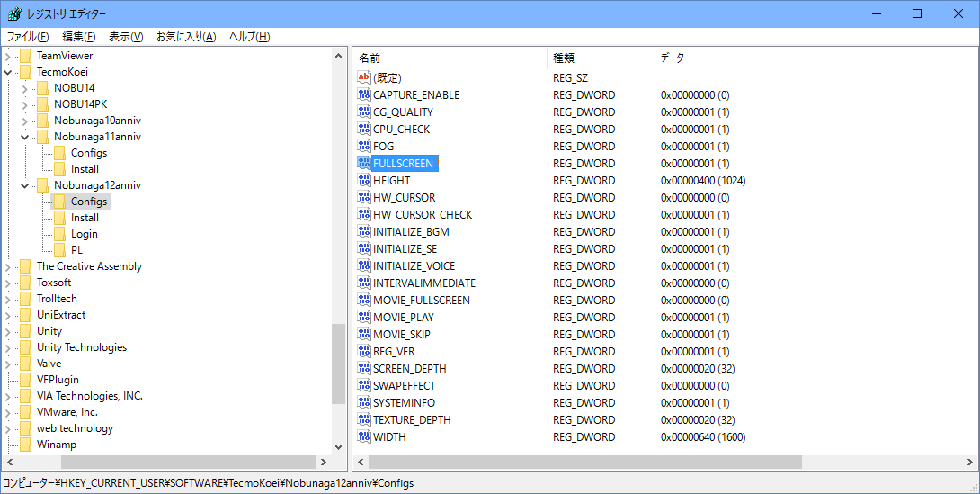Click the DWORD icon beside SCREEN_DEPTH
Screen dimensions: 980x494
point(363,369)
